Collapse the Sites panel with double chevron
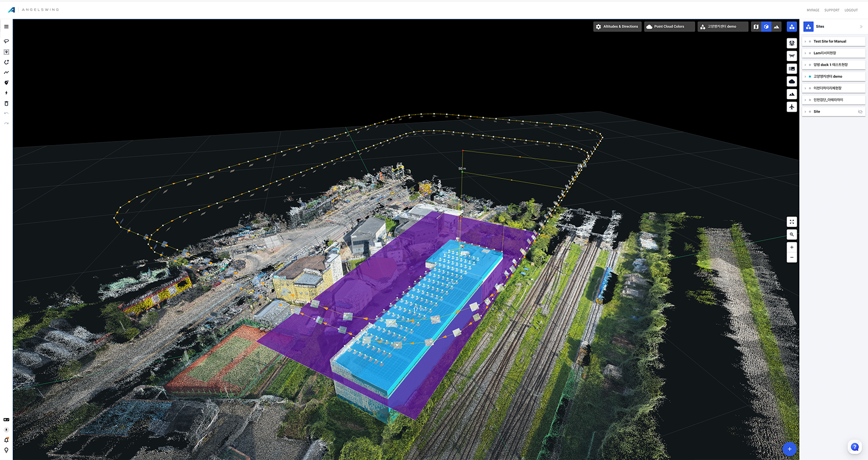 click(x=861, y=27)
